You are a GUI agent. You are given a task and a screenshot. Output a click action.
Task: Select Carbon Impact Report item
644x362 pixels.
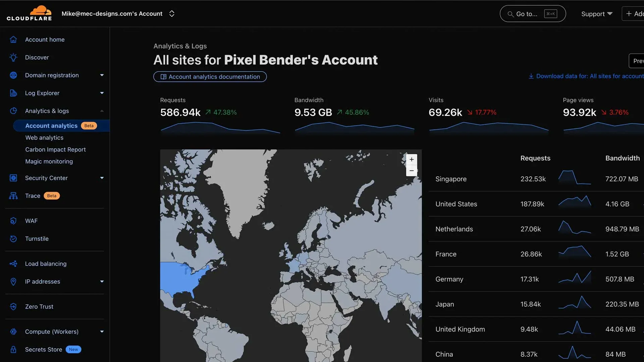pos(55,149)
